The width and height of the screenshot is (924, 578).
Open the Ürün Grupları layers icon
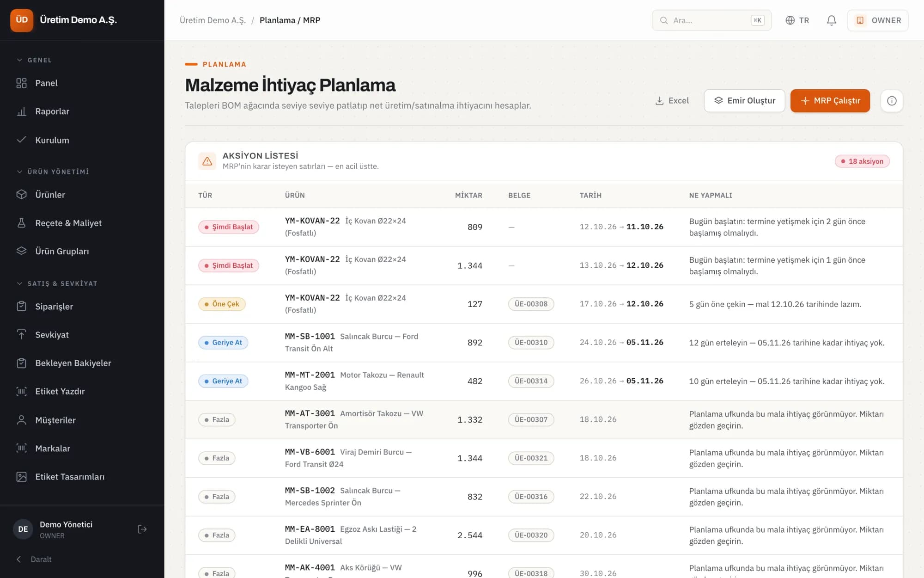21,251
